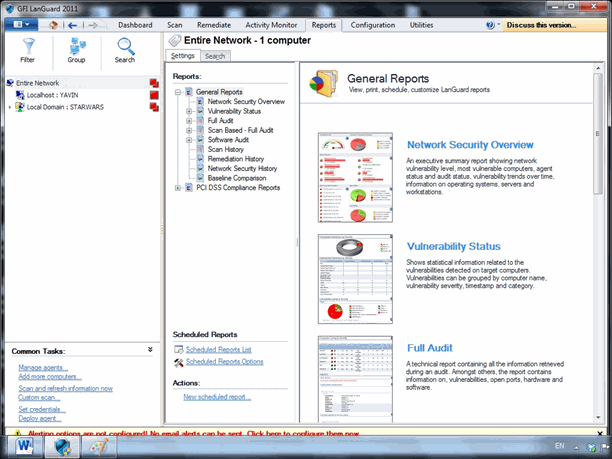612x459 pixels.
Task: Open Custom scan link
Action: pos(39,398)
